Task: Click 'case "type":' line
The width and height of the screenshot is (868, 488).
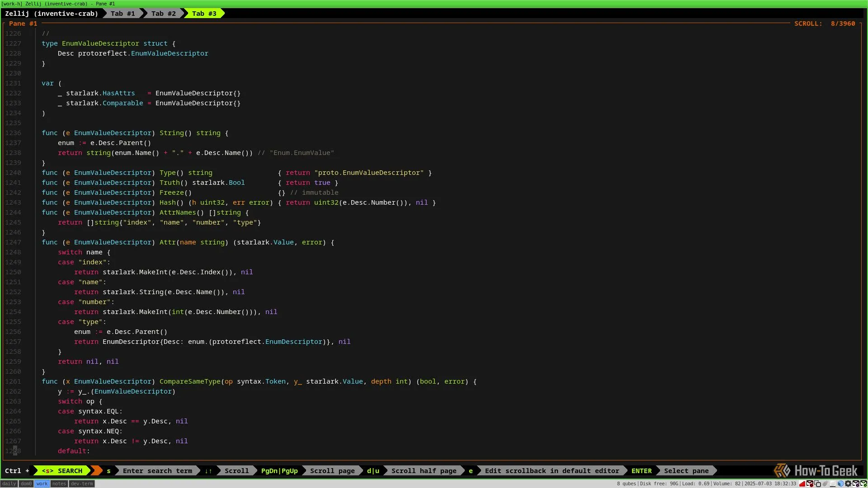Action: coord(82,322)
